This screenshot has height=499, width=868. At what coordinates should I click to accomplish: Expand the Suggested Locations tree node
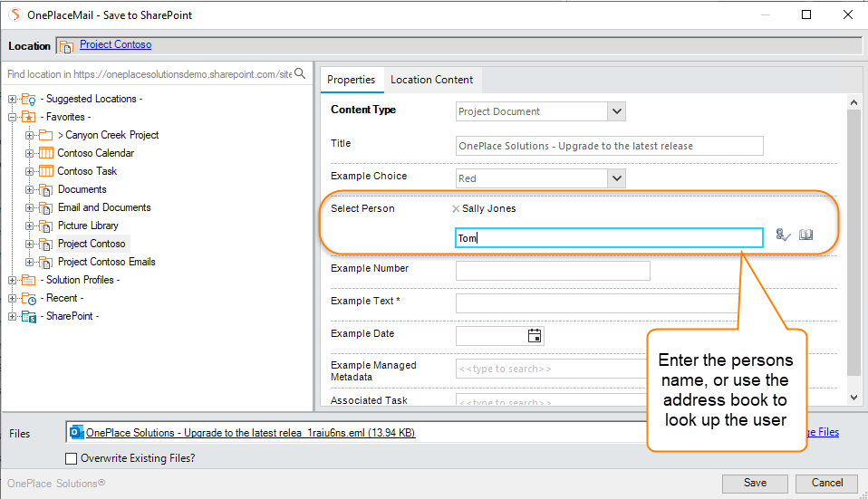tap(13, 99)
